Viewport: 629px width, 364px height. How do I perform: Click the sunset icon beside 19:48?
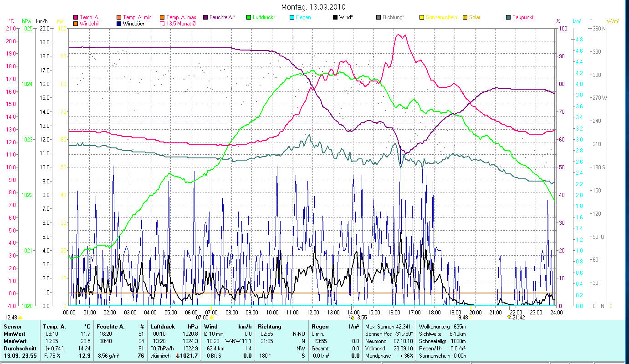(470, 318)
